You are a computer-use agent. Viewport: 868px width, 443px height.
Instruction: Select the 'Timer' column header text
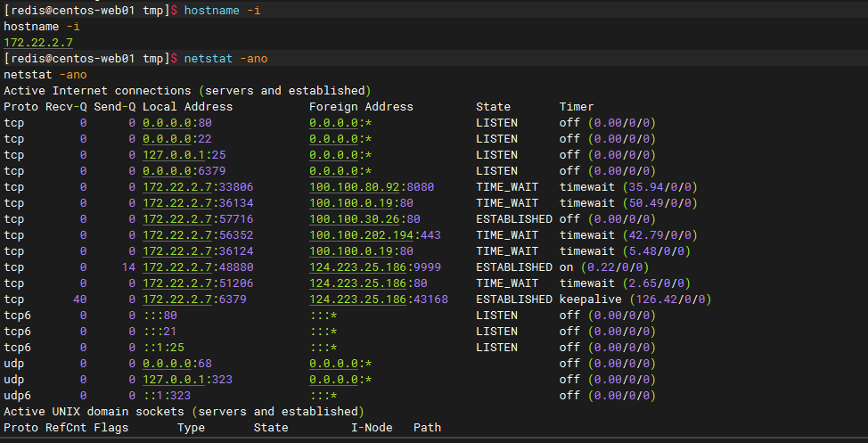577,107
